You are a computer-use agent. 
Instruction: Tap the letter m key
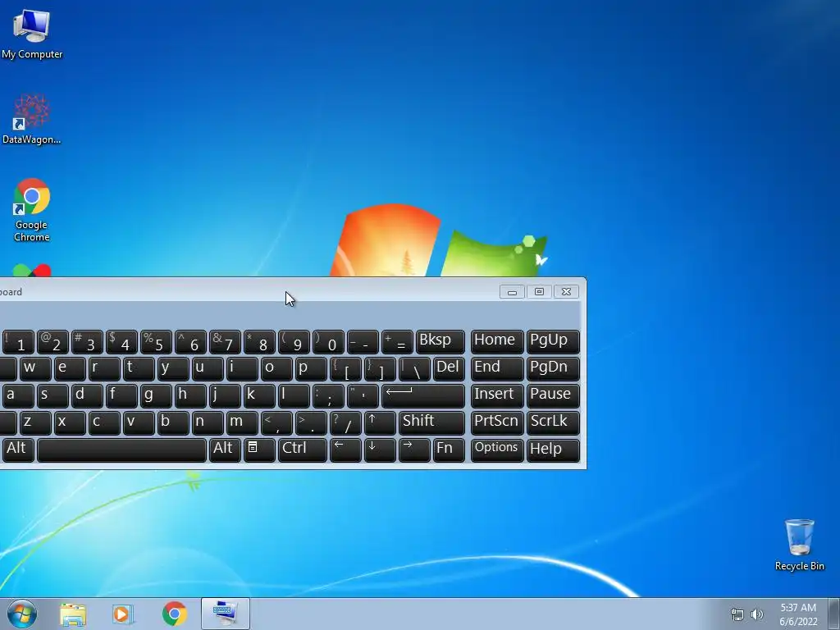click(242, 422)
